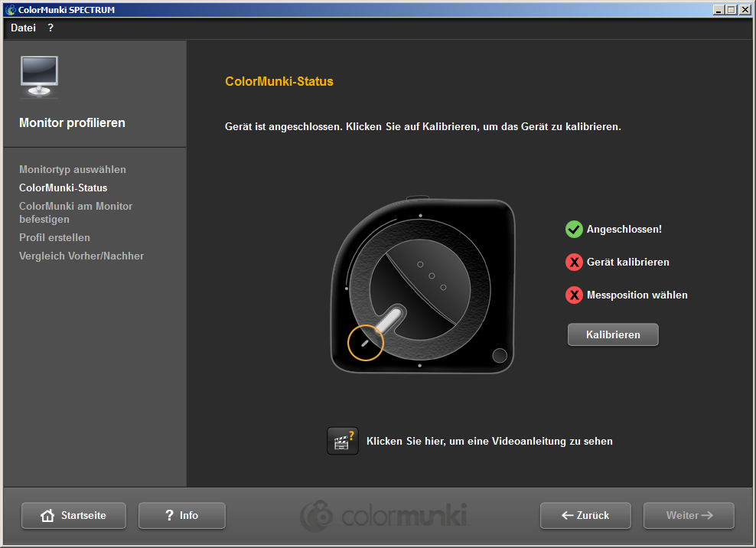Open the Datei menu
This screenshot has width=756, height=548.
23,28
